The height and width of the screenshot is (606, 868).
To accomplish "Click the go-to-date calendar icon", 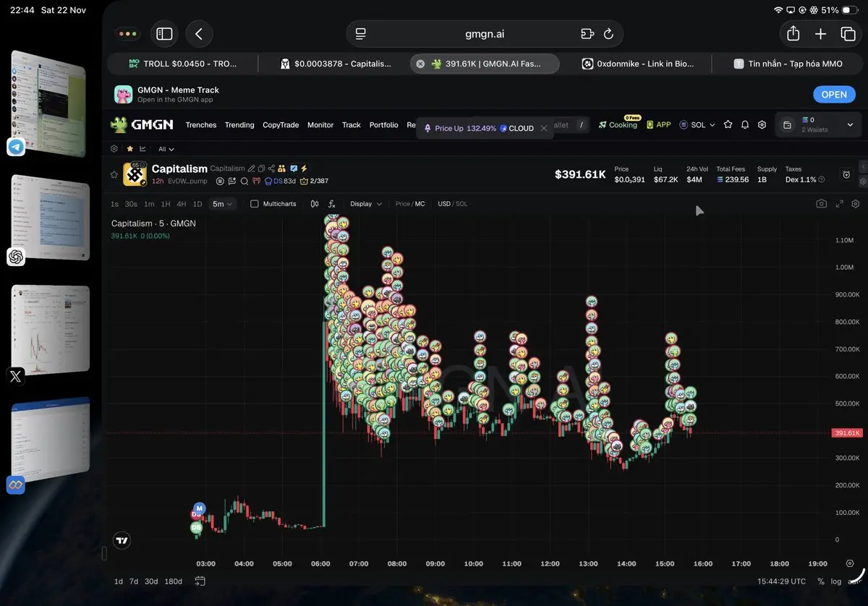I will point(200,581).
